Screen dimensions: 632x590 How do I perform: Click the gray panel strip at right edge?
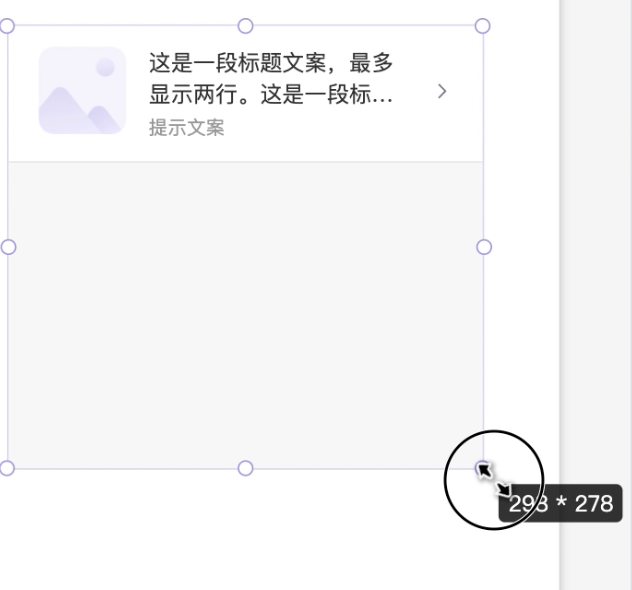point(596,295)
